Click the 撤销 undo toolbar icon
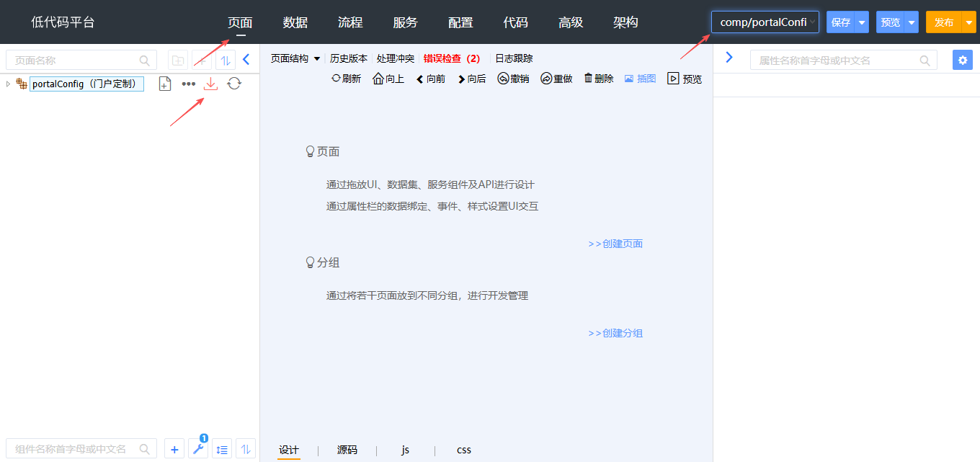 [513, 79]
